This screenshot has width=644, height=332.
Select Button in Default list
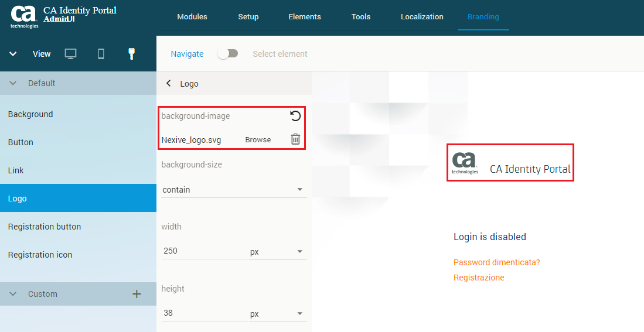[x=78, y=142]
